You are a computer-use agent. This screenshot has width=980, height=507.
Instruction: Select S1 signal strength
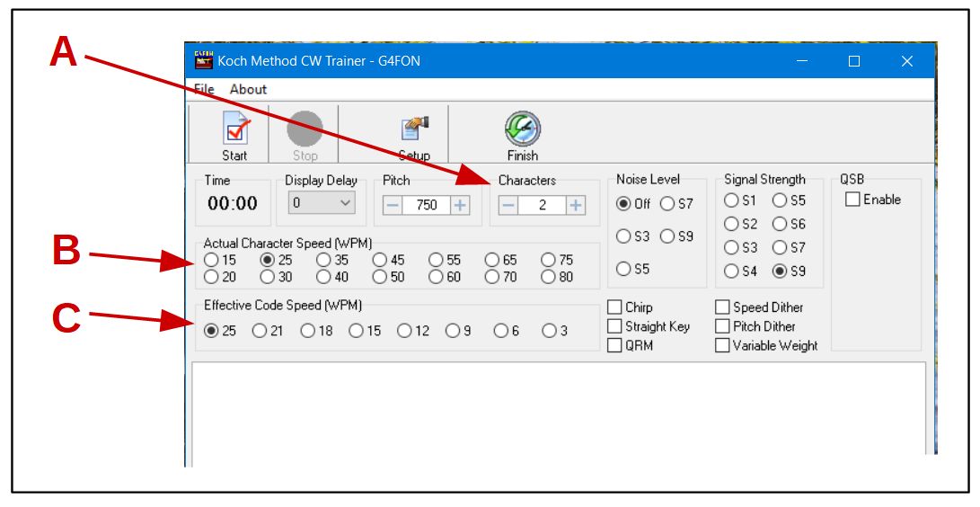coord(731,200)
